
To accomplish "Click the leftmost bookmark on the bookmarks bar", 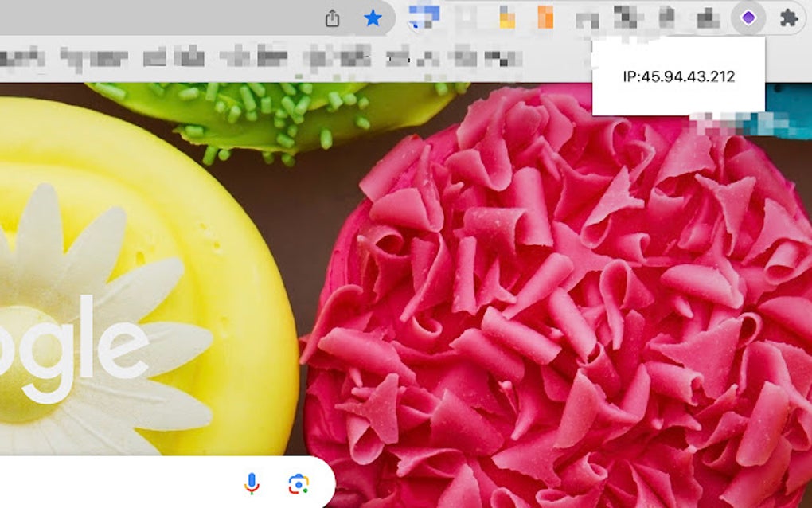I will pyautogui.click(x=24, y=57).
